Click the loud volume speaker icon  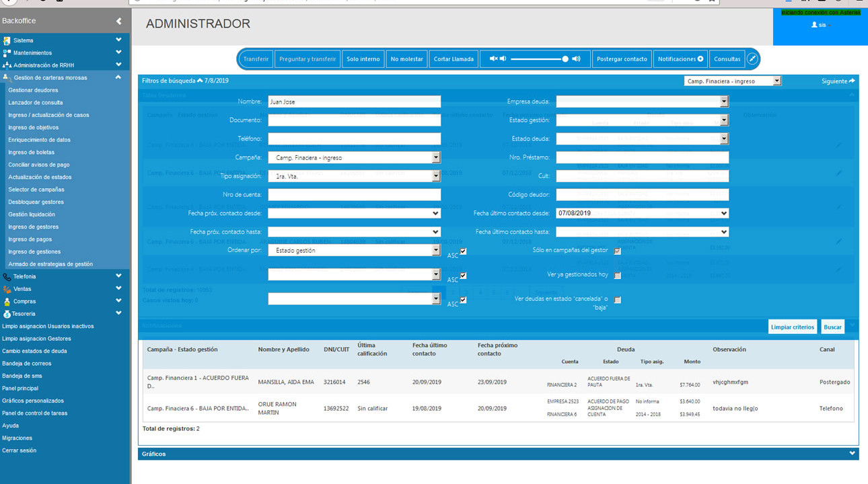pyautogui.click(x=576, y=58)
